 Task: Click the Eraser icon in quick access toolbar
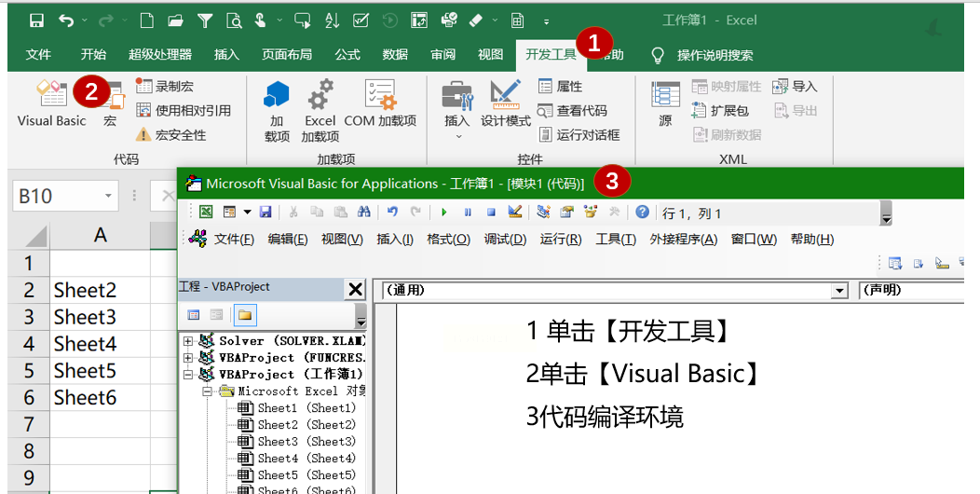pyautogui.click(x=476, y=21)
